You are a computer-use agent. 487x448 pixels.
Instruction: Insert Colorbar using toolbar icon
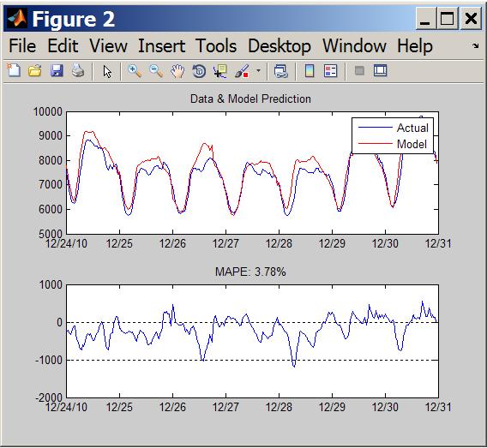(x=310, y=71)
